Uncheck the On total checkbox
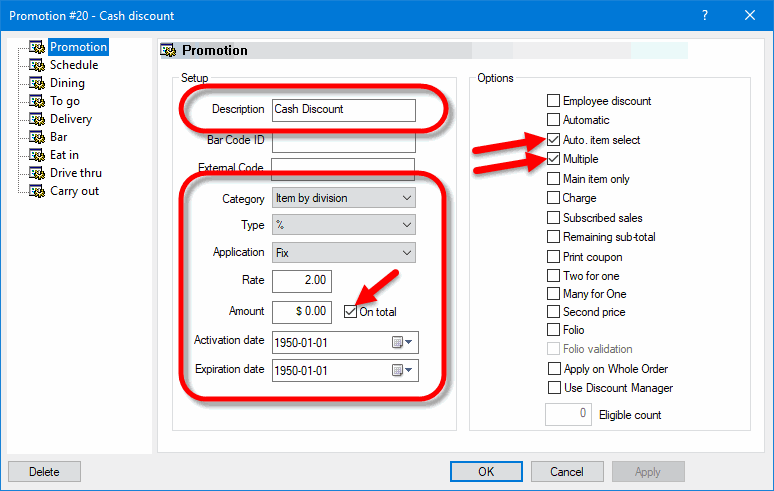This screenshot has height=491, width=774. 350,312
